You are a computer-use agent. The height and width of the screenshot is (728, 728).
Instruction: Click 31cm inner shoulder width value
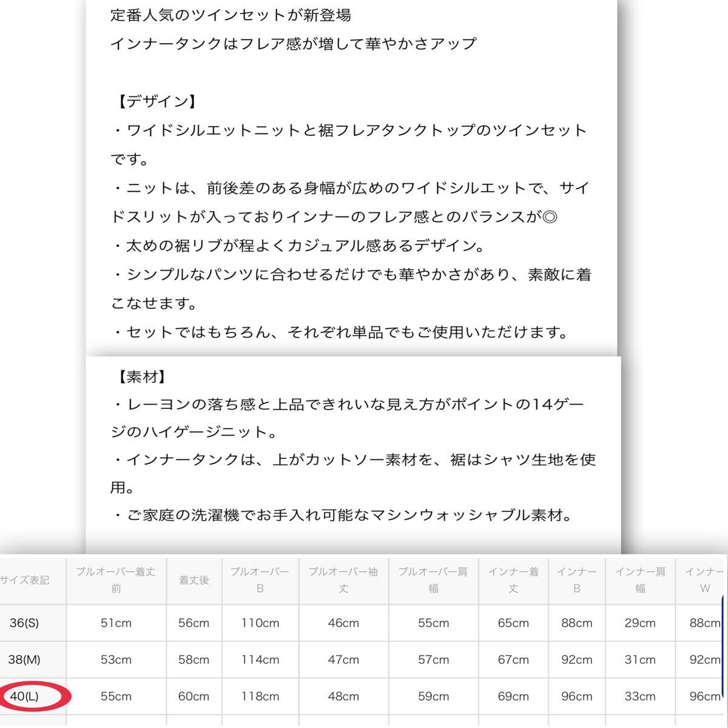641,659
